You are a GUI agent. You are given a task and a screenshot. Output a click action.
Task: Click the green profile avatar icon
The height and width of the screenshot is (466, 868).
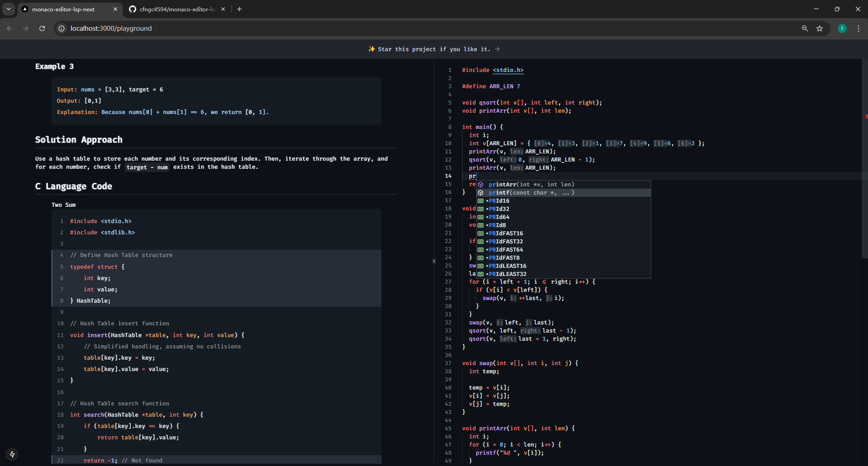click(842, 29)
